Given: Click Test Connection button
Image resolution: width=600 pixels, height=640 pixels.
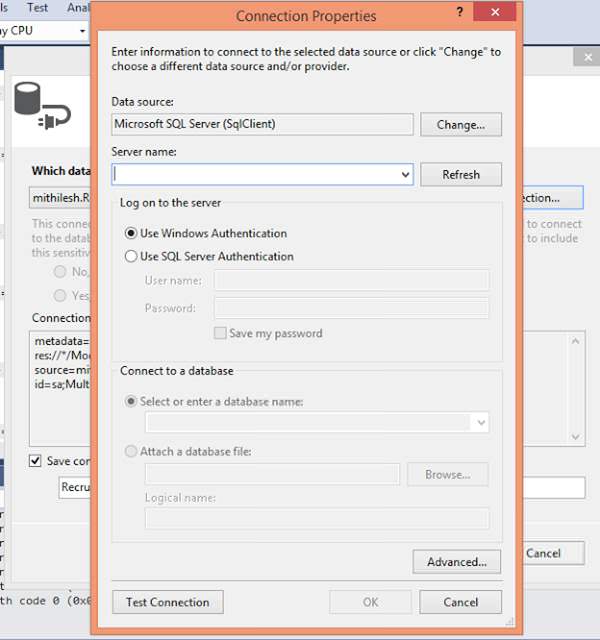Looking at the screenshot, I should click(168, 602).
